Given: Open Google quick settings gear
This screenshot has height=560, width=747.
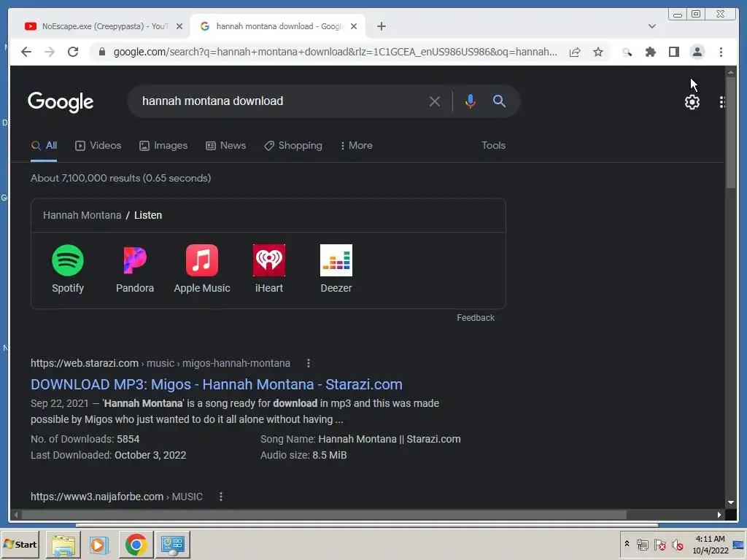Looking at the screenshot, I should 692,102.
